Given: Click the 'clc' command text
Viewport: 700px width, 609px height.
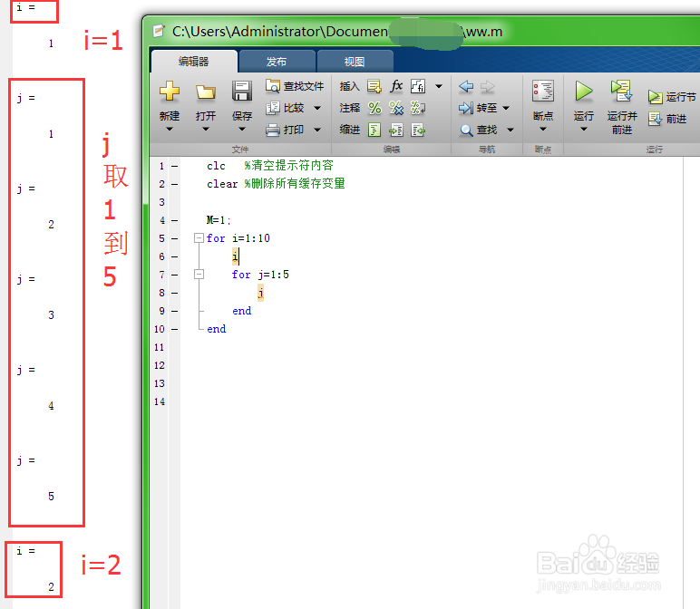Looking at the screenshot, I should click(x=216, y=166).
